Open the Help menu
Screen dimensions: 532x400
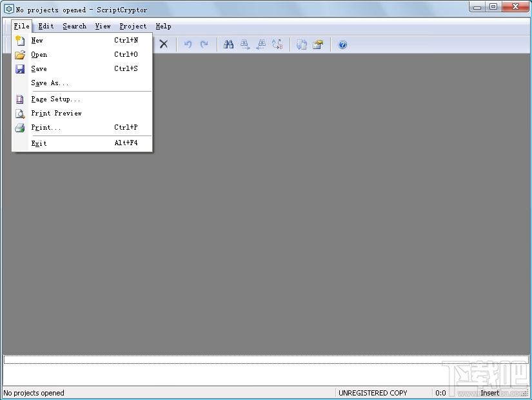(164, 26)
